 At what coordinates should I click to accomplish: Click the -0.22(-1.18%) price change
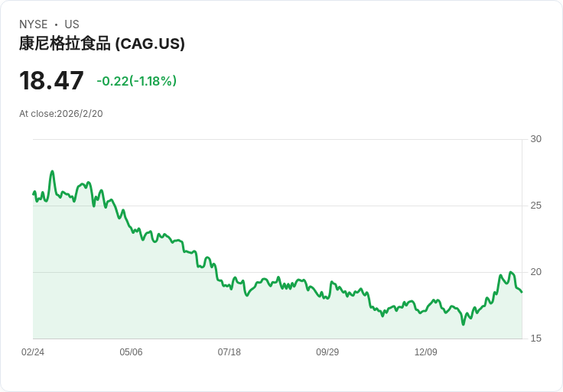pyautogui.click(x=136, y=81)
